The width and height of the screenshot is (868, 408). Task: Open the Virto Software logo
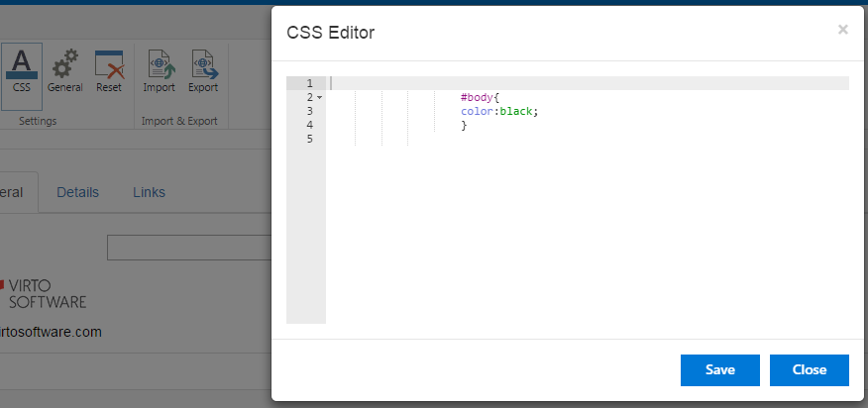coord(44,294)
